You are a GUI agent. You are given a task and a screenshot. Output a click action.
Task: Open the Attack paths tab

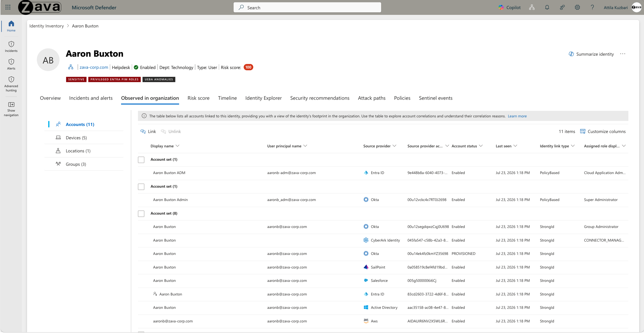pyautogui.click(x=372, y=98)
